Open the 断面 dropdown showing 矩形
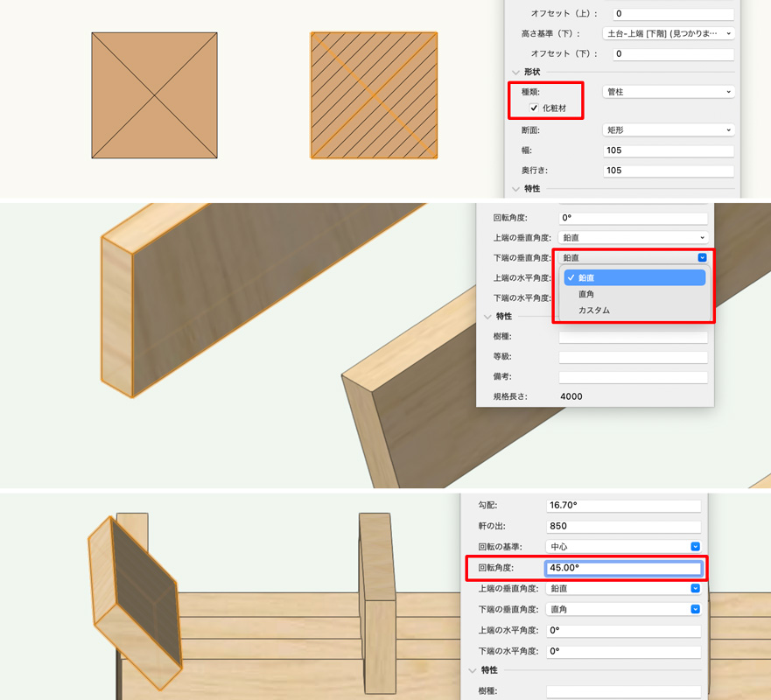This screenshot has height=700, width=771. point(669,130)
